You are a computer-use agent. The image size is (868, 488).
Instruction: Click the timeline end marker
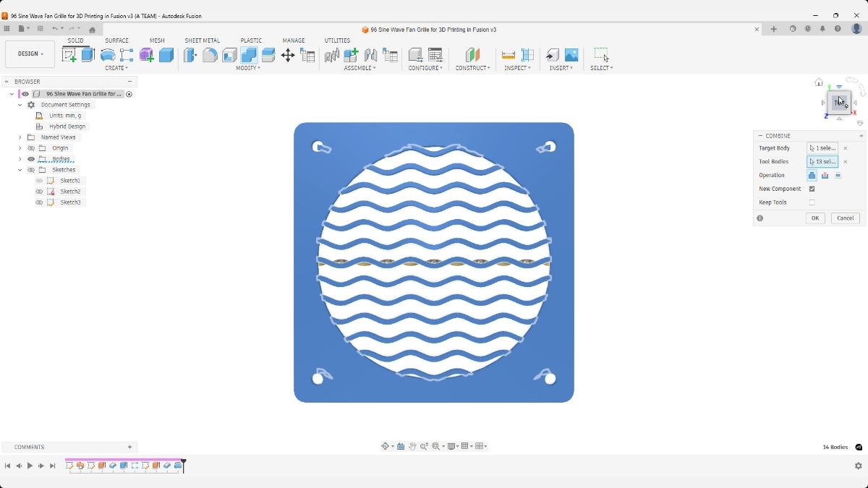tap(184, 465)
